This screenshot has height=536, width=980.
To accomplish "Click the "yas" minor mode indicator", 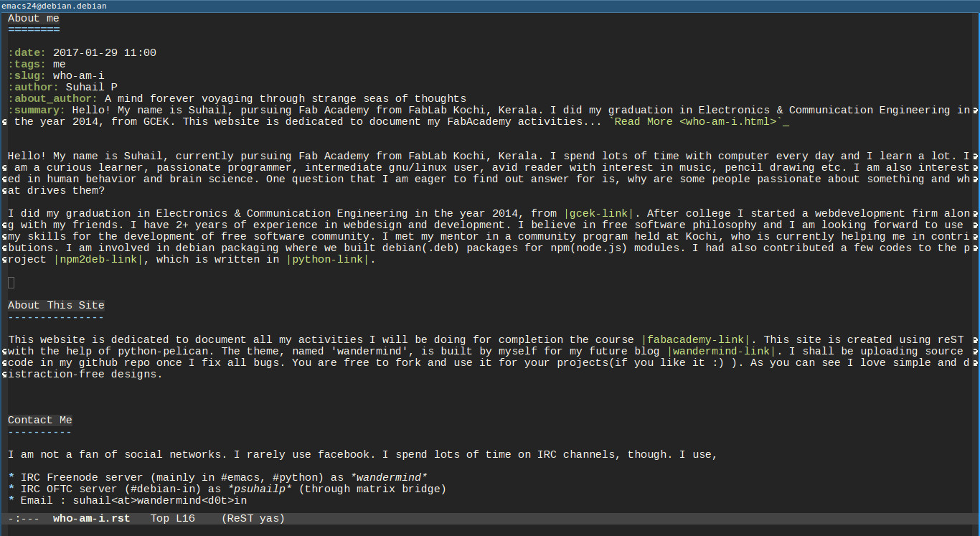I will [x=269, y=518].
